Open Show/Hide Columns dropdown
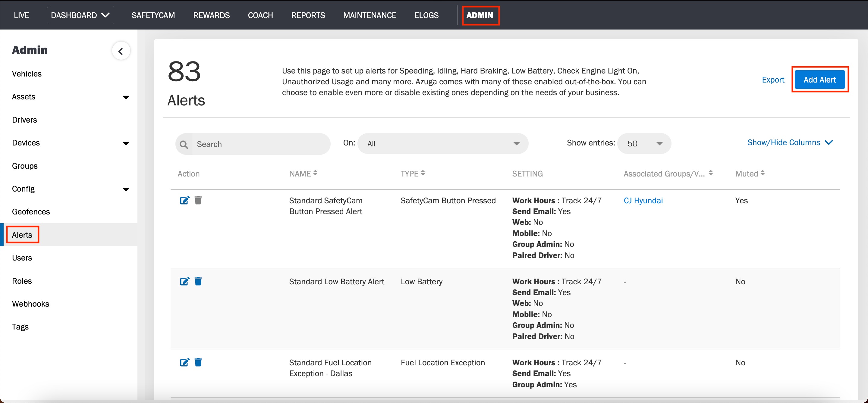 tap(790, 142)
